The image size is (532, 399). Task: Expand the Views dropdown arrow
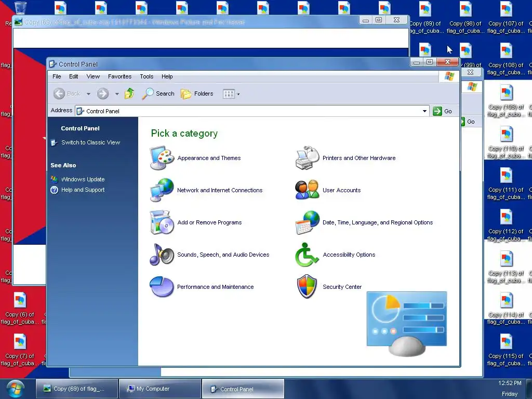[x=238, y=95]
